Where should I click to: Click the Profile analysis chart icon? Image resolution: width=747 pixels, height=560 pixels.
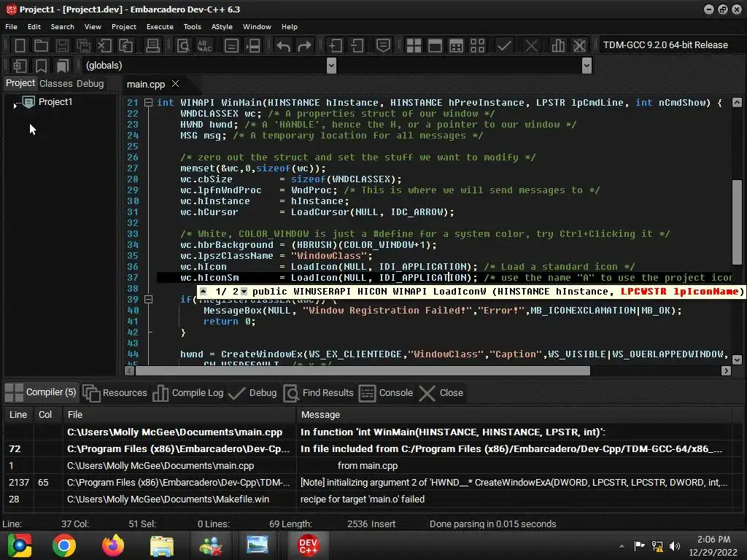(558, 46)
